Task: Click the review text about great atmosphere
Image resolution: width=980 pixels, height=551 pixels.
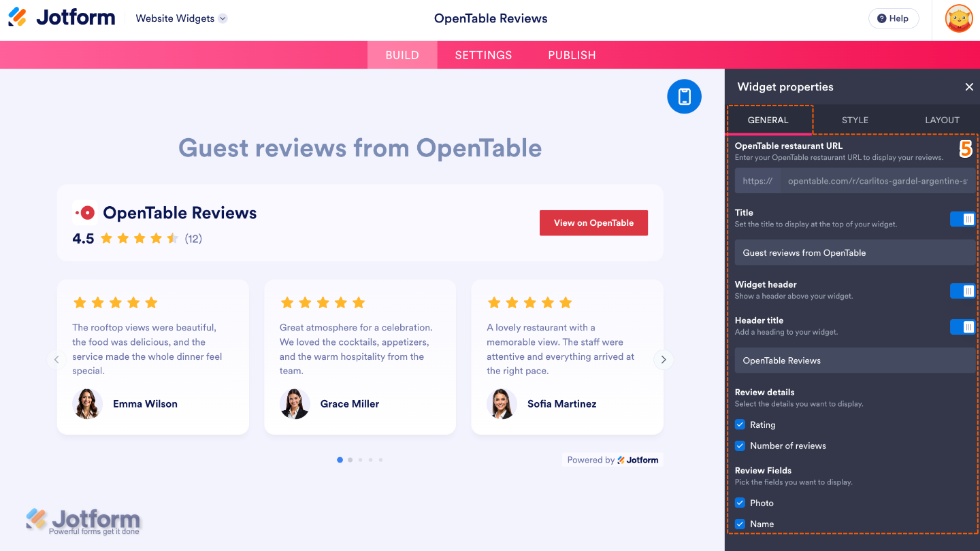Action: tap(356, 349)
